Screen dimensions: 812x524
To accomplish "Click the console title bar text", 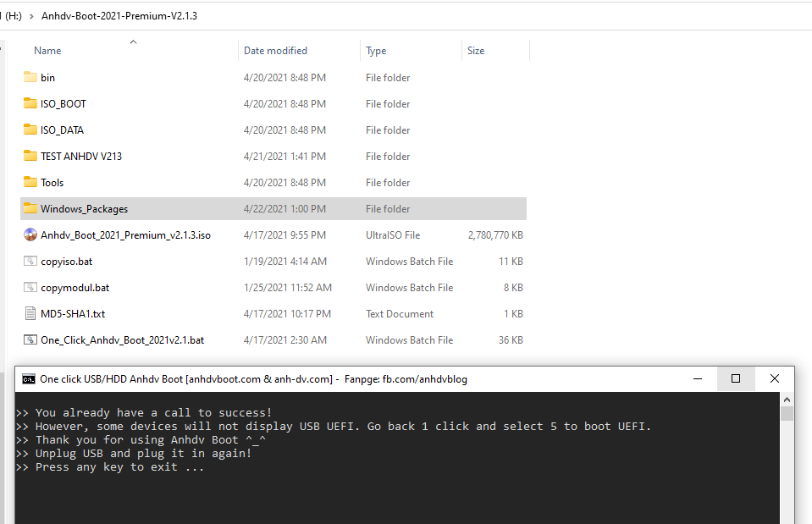I will click(x=254, y=379).
